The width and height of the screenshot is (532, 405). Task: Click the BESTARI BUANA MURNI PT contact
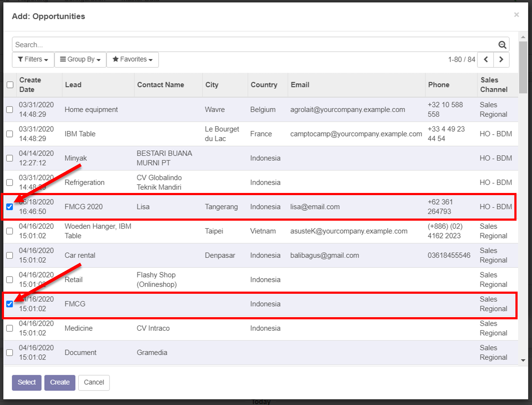point(164,158)
